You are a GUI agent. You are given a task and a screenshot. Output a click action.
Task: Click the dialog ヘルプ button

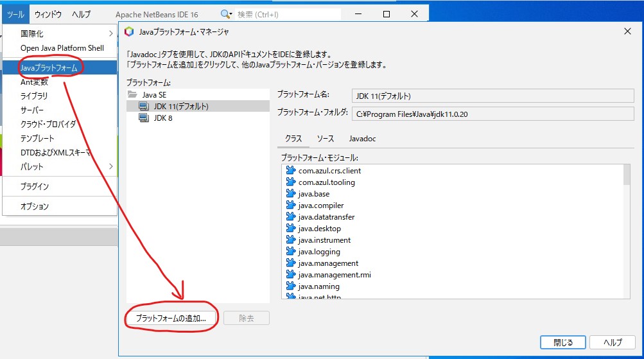click(x=613, y=342)
